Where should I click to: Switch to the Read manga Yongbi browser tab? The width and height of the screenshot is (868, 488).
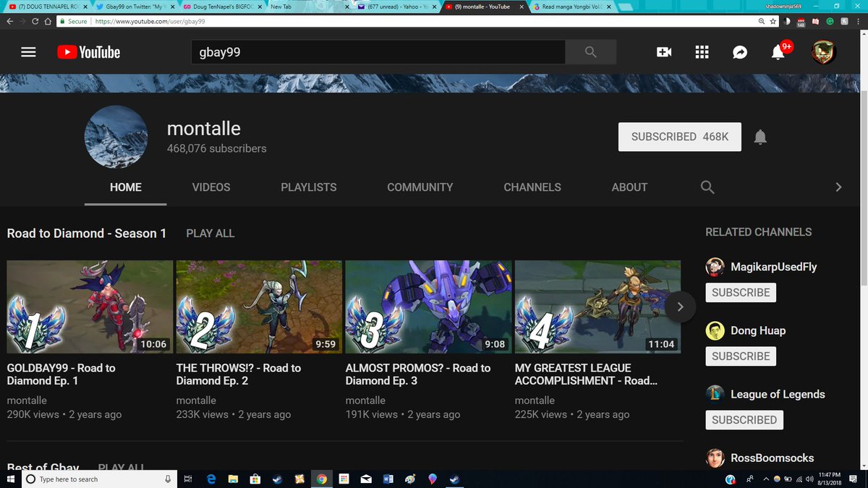tap(571, 7)
